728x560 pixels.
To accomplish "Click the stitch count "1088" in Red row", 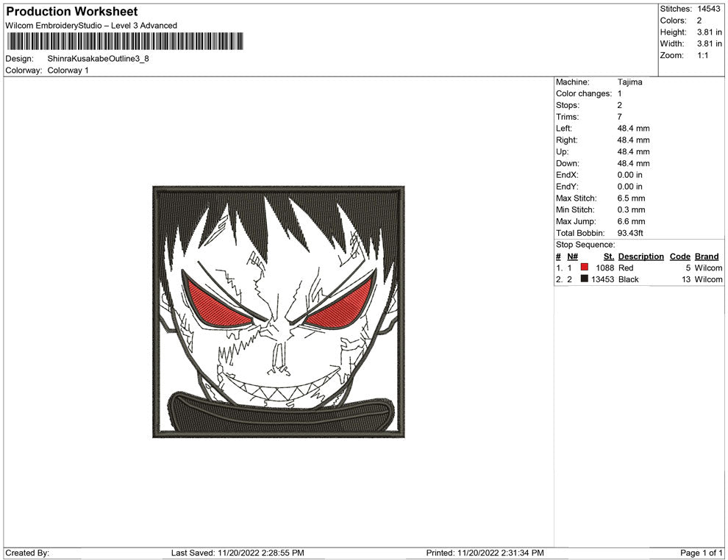I will pos(604,268).
